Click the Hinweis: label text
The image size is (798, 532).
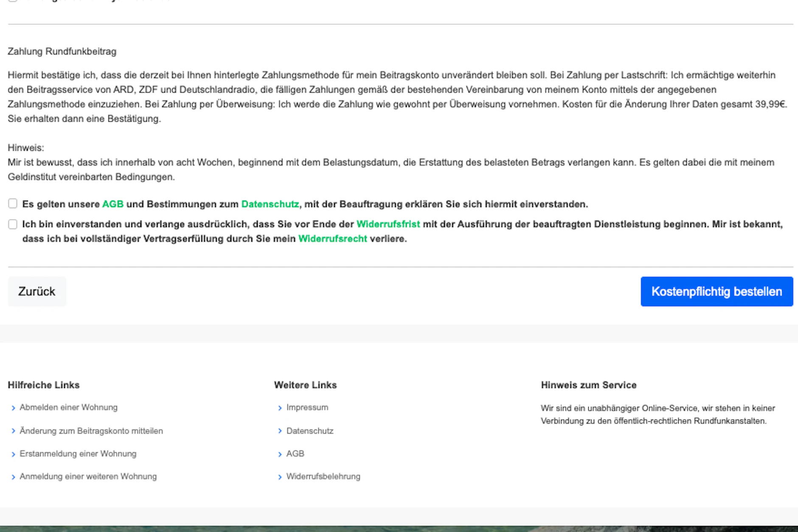click(x=26, y=148)
